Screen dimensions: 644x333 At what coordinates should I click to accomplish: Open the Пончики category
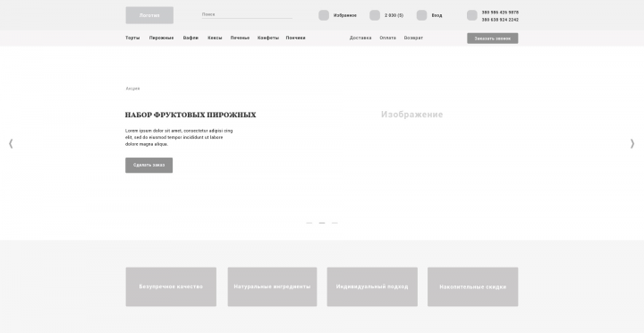pos(296,38)
